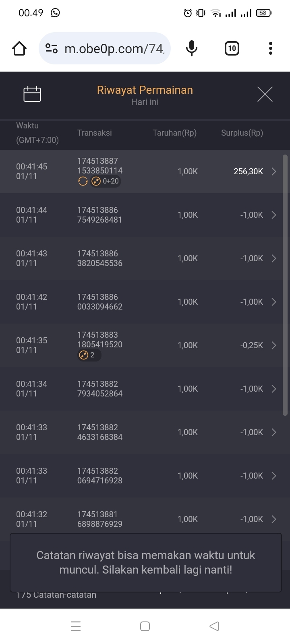The height and width of the screenshot is (644, 290).
Task: Tap the browser home icon
Action: pyautogui.click(x=19, y=49)
